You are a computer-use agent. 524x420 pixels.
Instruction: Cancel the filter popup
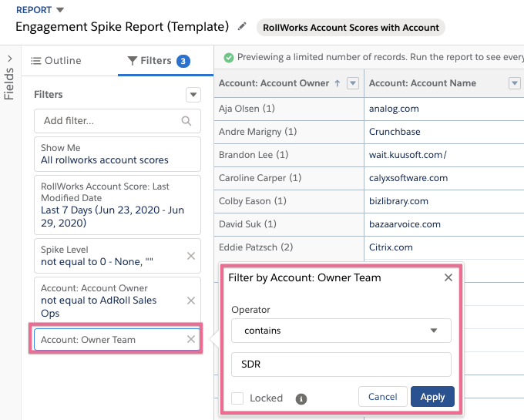pyautogui.click(x=383, y=397)
